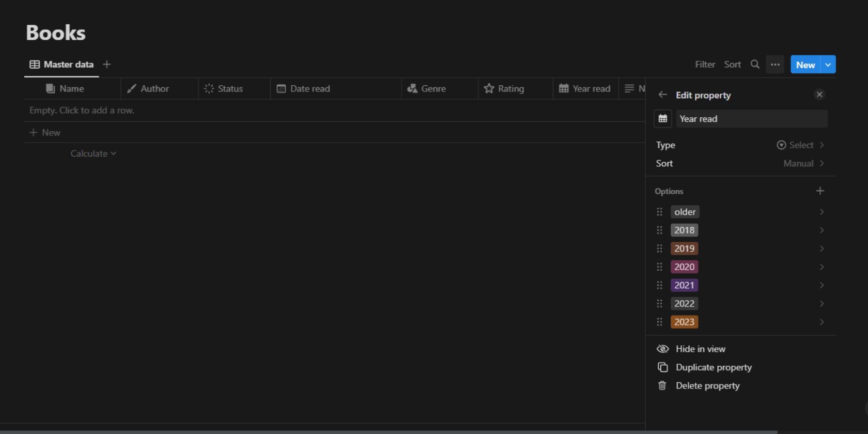Add a new option with plus icon

coord(820,191)
